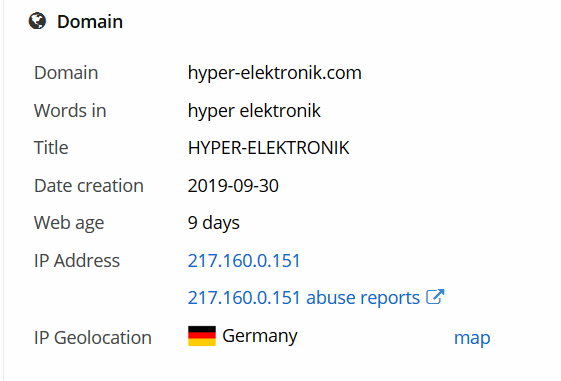This screenshot has height=381, width=561.
Task: Open the 217.160.0.151 abuse reports link
Action: [304, 298]
